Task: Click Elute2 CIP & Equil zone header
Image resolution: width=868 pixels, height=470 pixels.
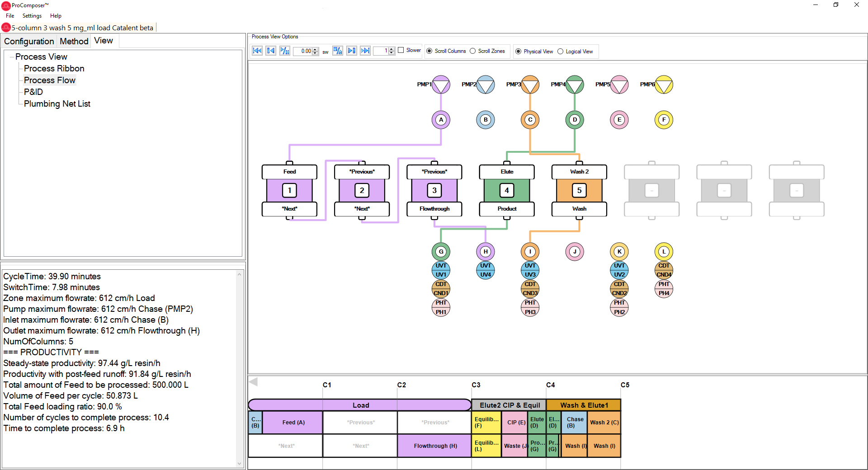Action: coord(509,405)
